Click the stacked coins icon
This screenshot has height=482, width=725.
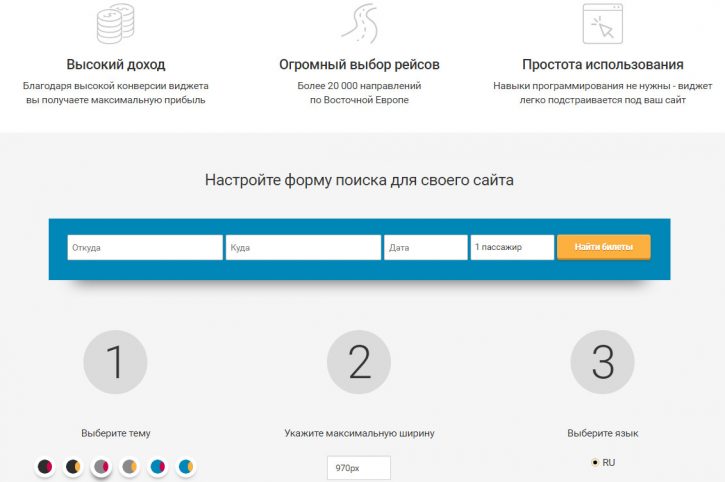[116, 24]
